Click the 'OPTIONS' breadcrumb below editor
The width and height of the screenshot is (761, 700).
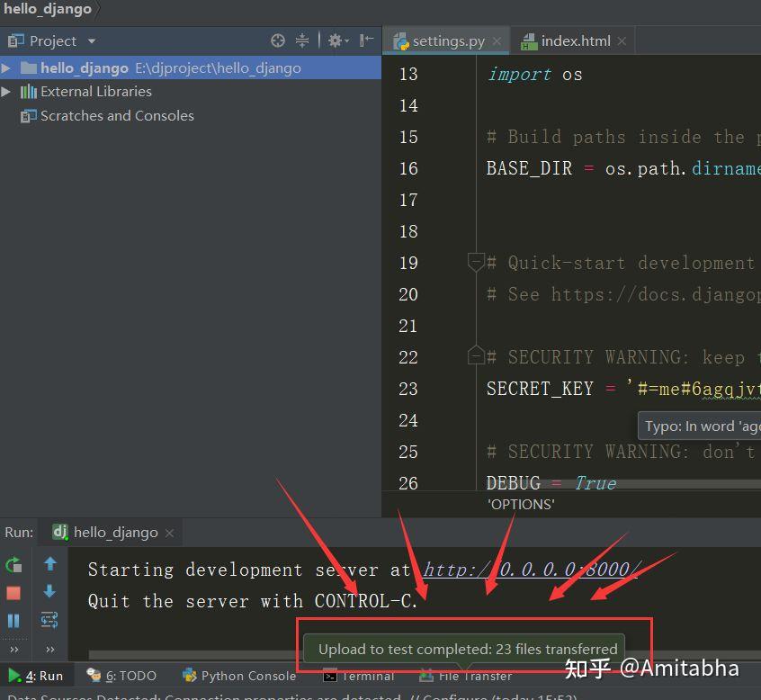tap(521, 505)
